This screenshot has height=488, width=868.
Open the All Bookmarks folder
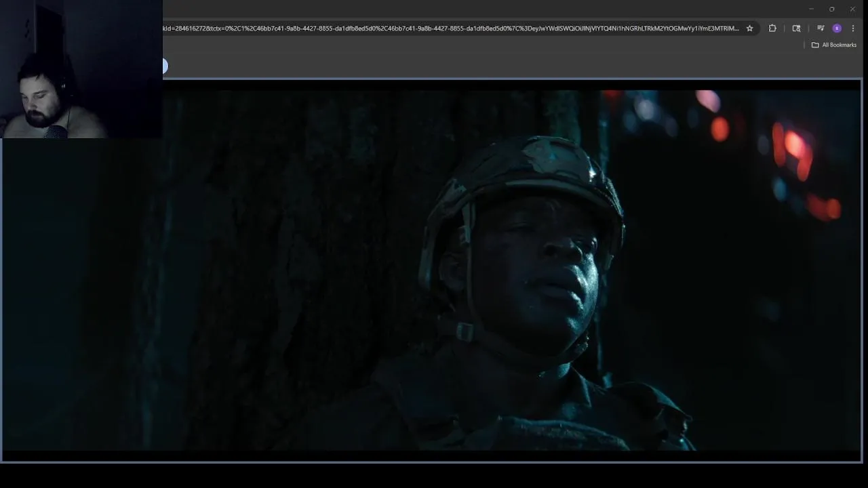coord(834,45)
